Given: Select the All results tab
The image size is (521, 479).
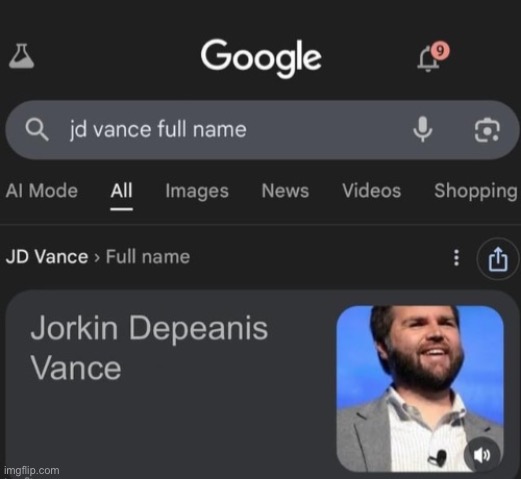Looking at the screenshot, I should tap(122, 191).
